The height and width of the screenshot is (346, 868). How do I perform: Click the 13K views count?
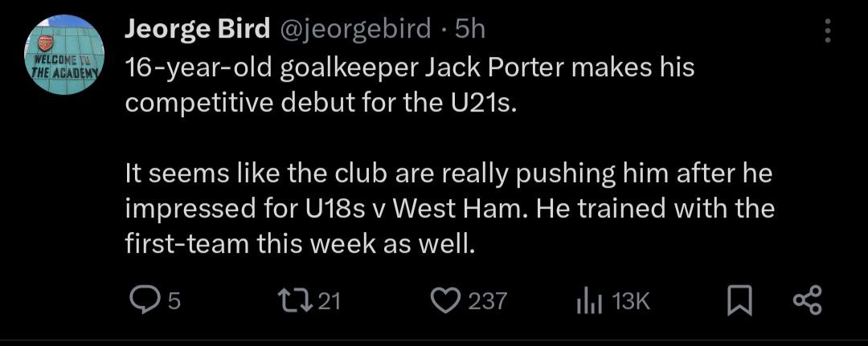tap(630, 301)
